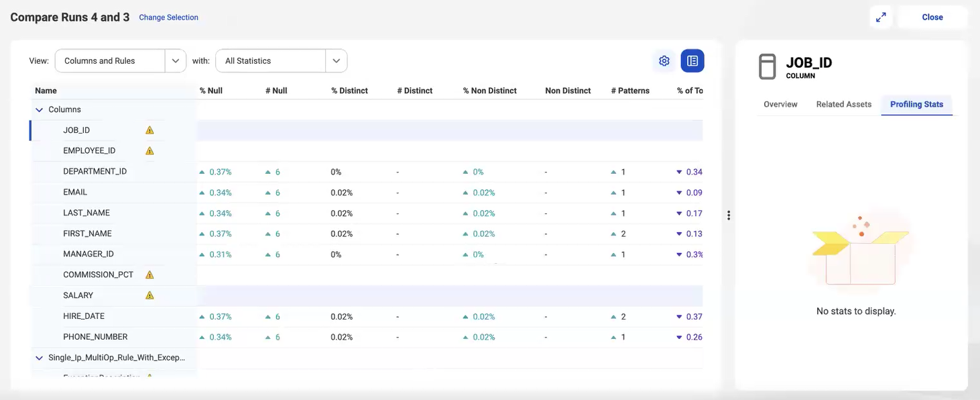
Task: Select the FIRST_NAME row
Action: [x=367, y=234]
